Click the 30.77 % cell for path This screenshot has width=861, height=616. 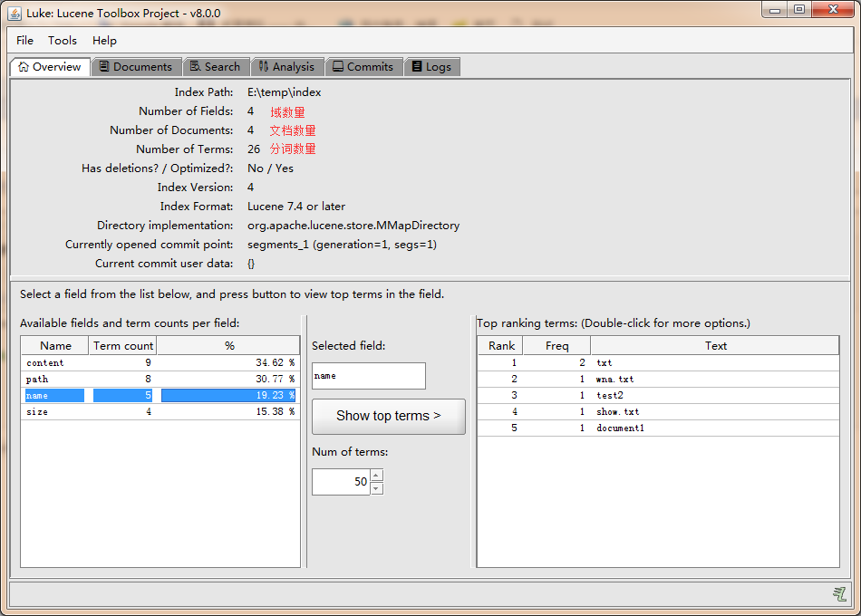[x=228, y=380]
